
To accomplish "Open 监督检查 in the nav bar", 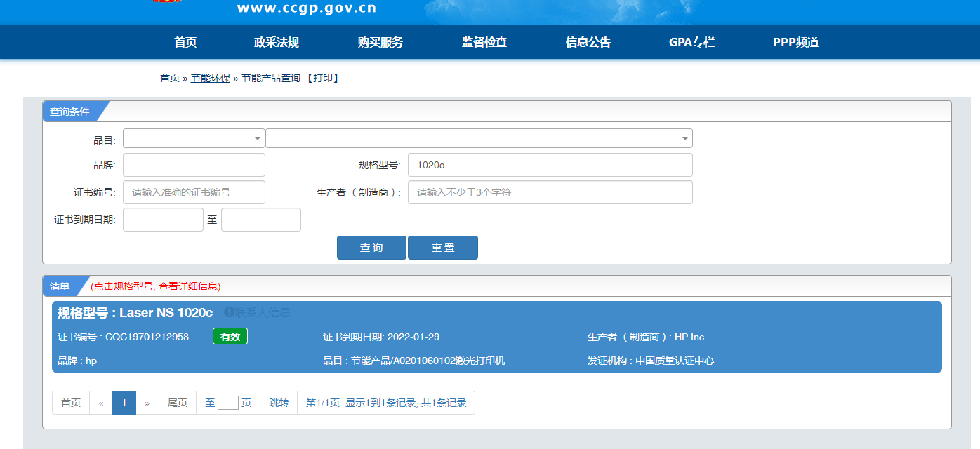I will (x=484, y=42).
